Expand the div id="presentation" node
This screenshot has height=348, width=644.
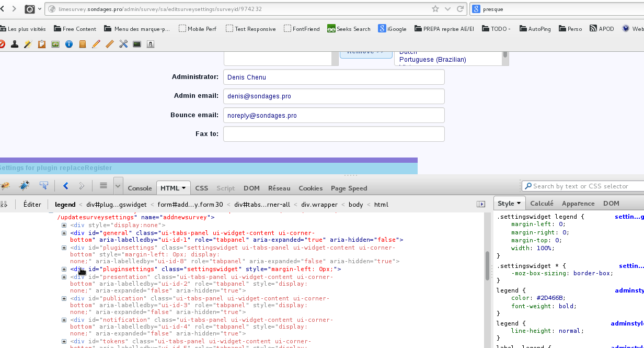pos(64,277)
